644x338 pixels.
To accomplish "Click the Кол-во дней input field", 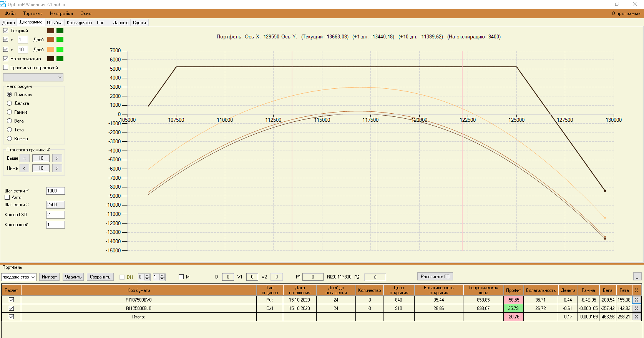I will tap(55, 225).
